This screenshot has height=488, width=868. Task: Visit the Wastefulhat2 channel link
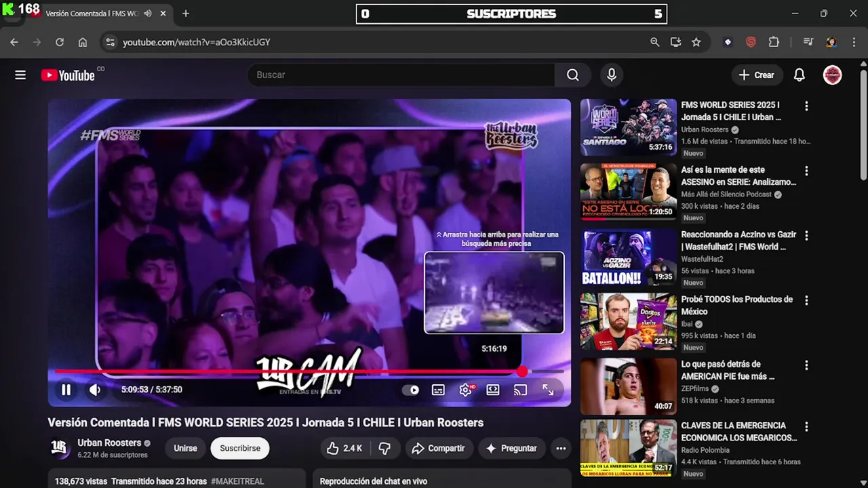(x=703, y=259)
